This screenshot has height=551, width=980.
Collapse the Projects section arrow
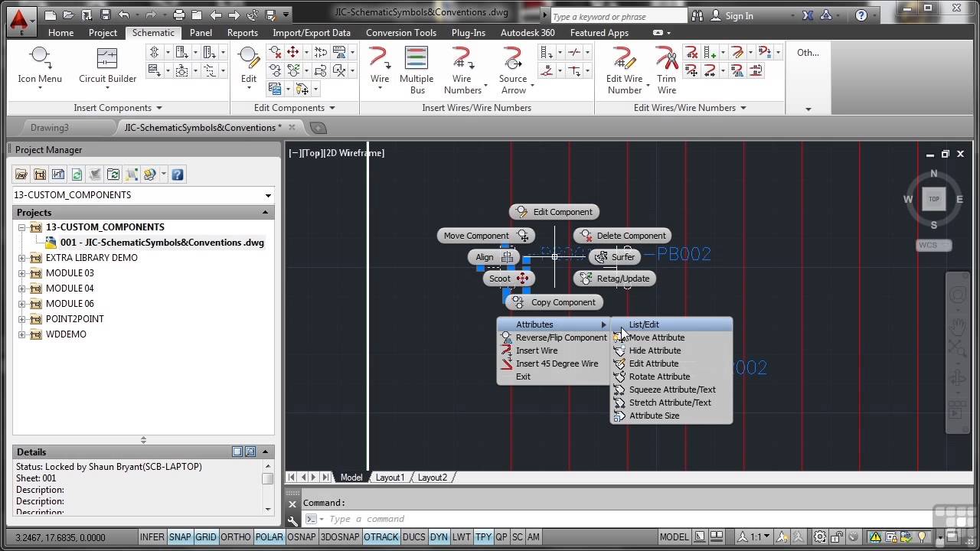pos(266,213)
